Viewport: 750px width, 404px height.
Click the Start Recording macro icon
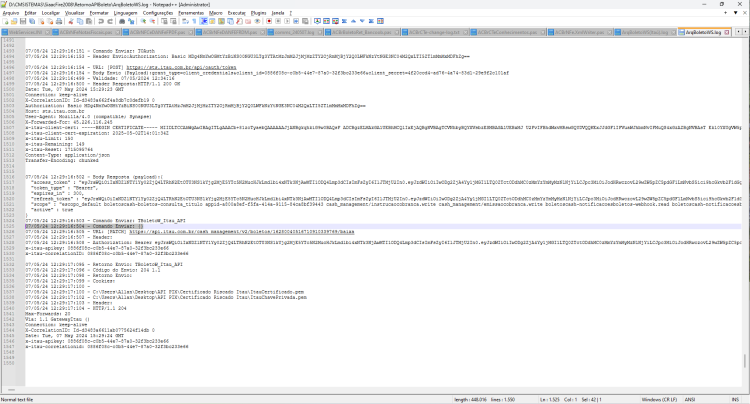[x=269, y=21]
